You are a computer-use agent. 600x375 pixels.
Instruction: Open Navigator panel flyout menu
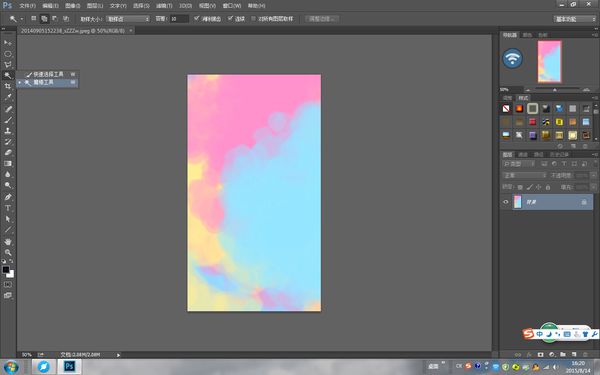tap(595, 35)
